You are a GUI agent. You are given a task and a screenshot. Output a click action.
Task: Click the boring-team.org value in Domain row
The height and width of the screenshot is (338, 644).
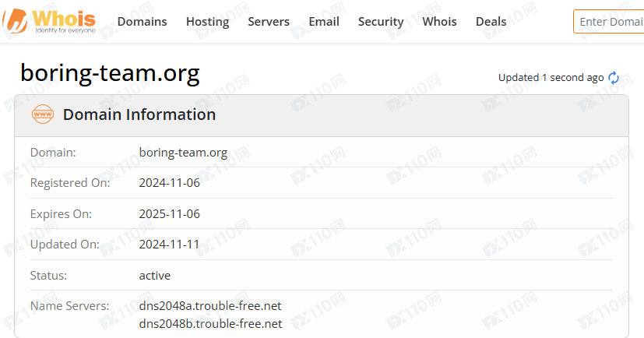coord(183,153)
